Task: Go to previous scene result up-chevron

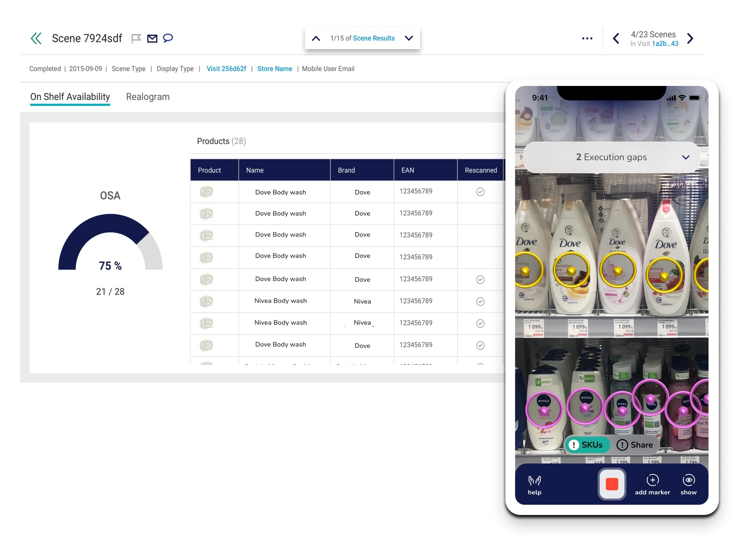Action: point(316,38)
